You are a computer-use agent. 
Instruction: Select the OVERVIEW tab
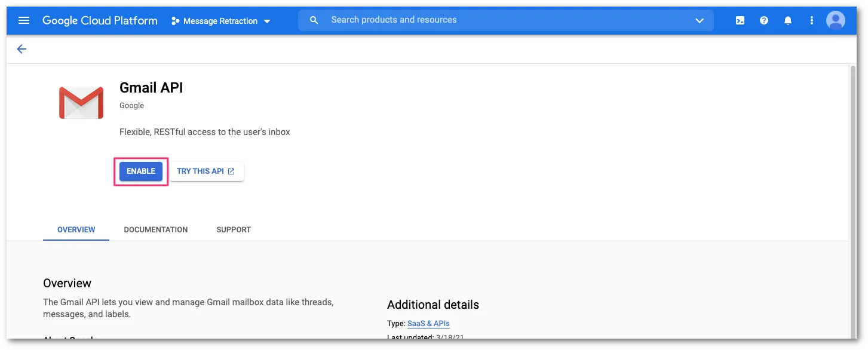tap(76, 229)
